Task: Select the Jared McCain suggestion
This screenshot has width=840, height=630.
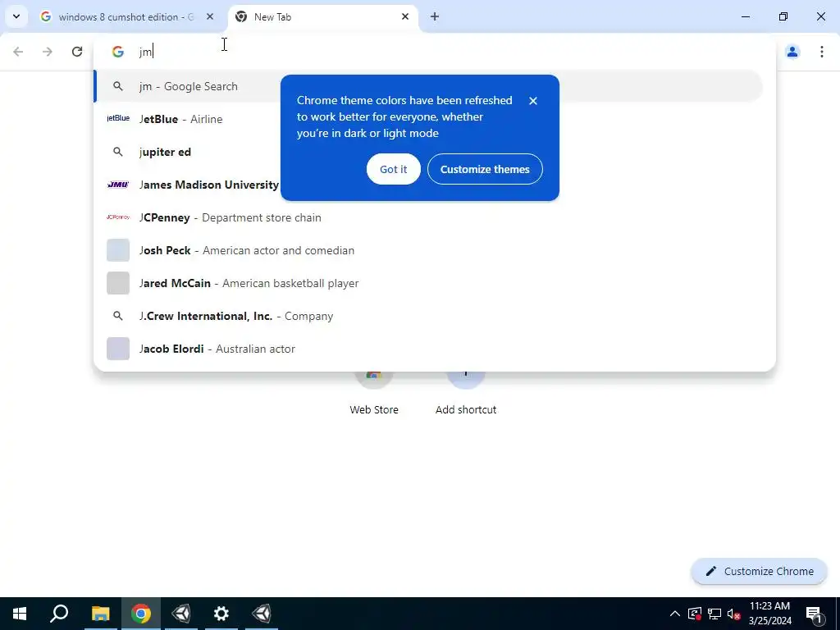Action: pos(435,283)
